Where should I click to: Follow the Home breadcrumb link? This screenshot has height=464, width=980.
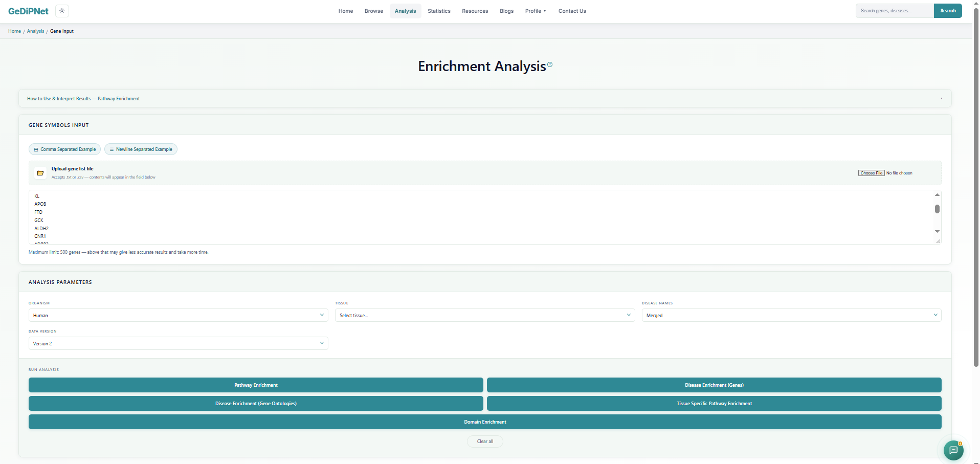14,31
